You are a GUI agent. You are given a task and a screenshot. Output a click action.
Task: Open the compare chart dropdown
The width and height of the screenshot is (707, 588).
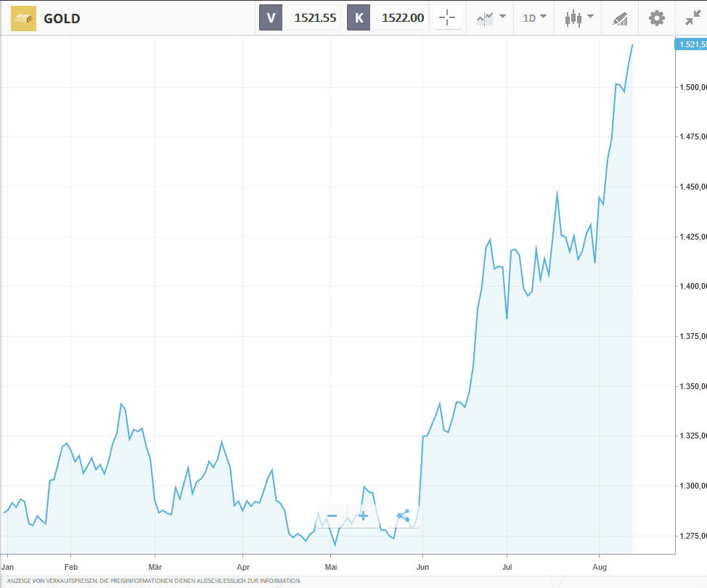tap(491, 17)
